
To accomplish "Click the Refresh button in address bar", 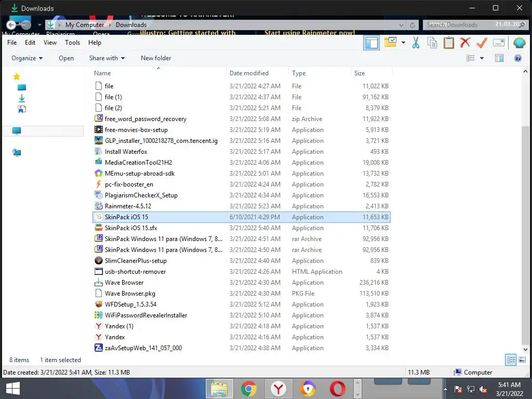I will (x=413, y=25).
